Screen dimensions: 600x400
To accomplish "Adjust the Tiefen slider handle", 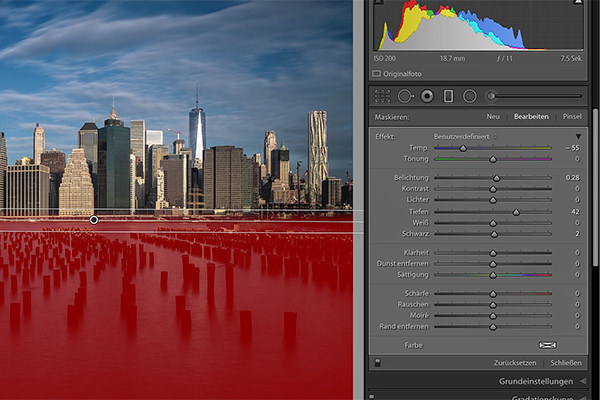I will tap(516, 212).
